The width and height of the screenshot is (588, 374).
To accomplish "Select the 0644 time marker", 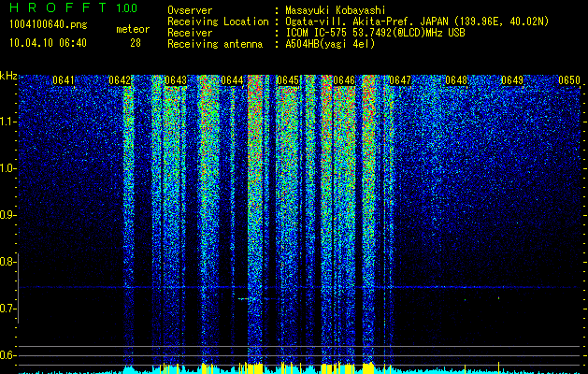I will coord(232,80).
